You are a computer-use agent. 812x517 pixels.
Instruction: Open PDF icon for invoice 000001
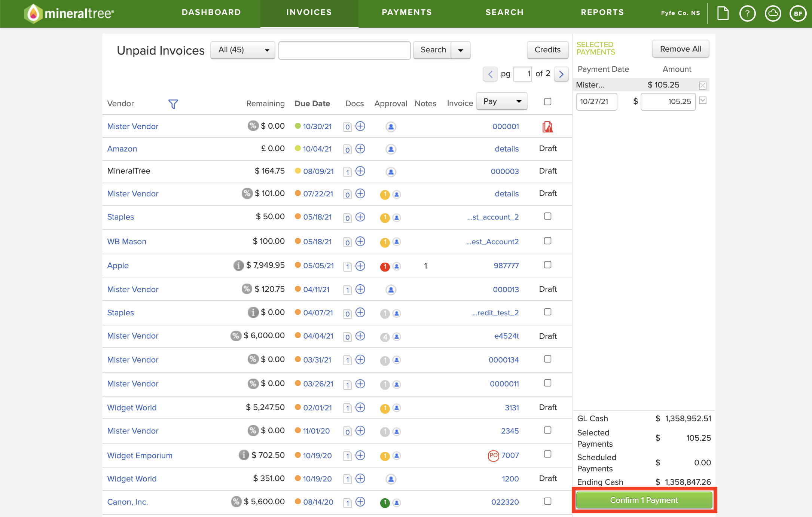(547, 127)
